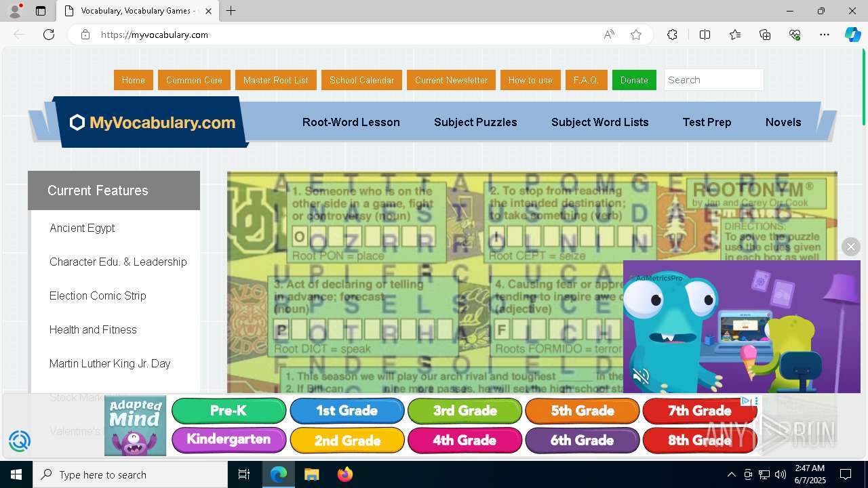The image size is (868, 488).
Task: Open a new tab with the plus icon
Action: tap(231, 11)
